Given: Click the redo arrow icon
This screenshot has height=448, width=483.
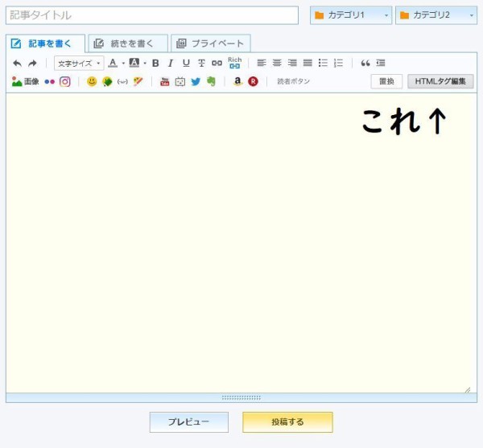Looking at the screenshot, I should pos(32,64).
